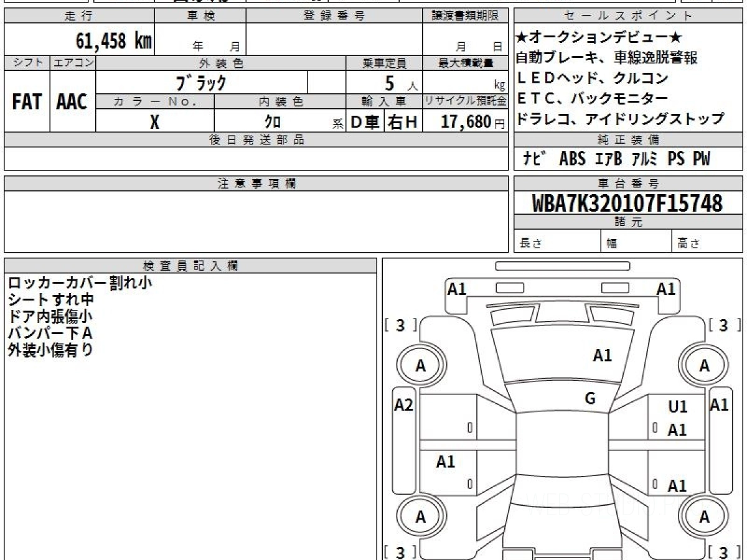
Task: Click the FAT shift value
Action: pyautogui.click(x=27, y=101)
